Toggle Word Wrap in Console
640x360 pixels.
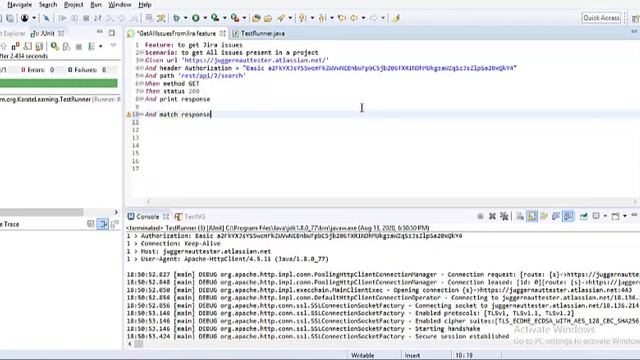(544, 216)
